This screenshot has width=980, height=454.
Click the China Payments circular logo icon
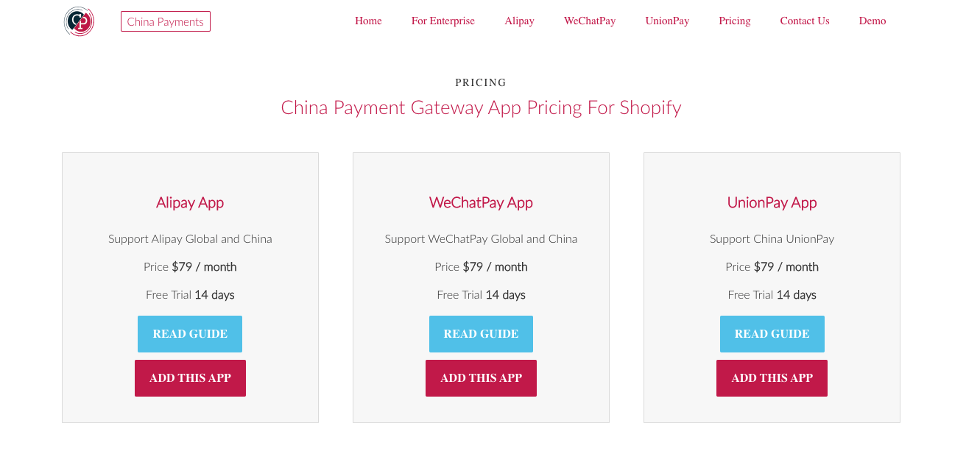tap(79, 21)
